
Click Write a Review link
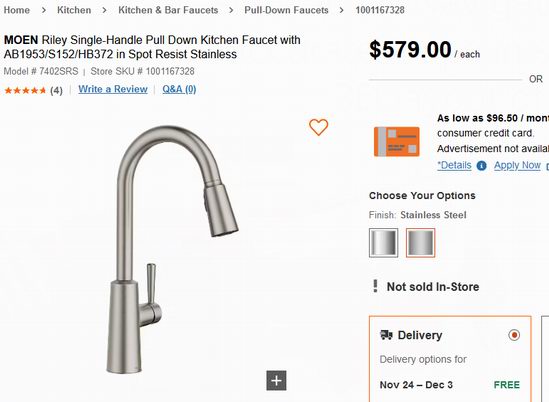[113, 89]
